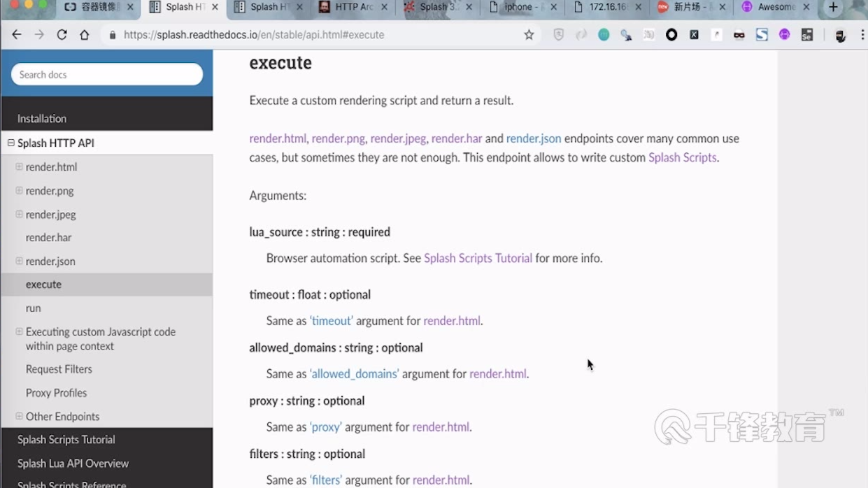Collapse the Splash HTTP API section
The image size is (868, 488).
coord(10,143)
